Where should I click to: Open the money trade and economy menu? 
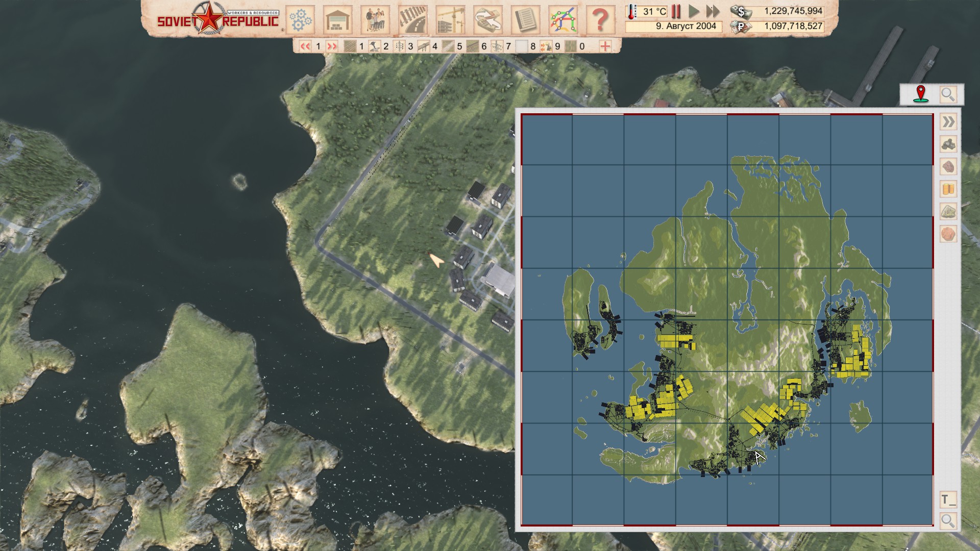click(488, 20)
